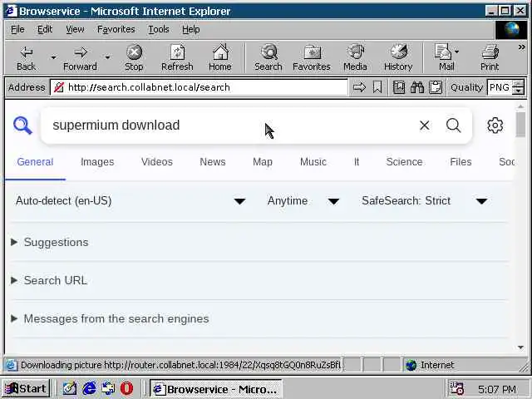
Task: Click the notepad-and-pencil Quick Launch icon
Action: click(70, 388)
